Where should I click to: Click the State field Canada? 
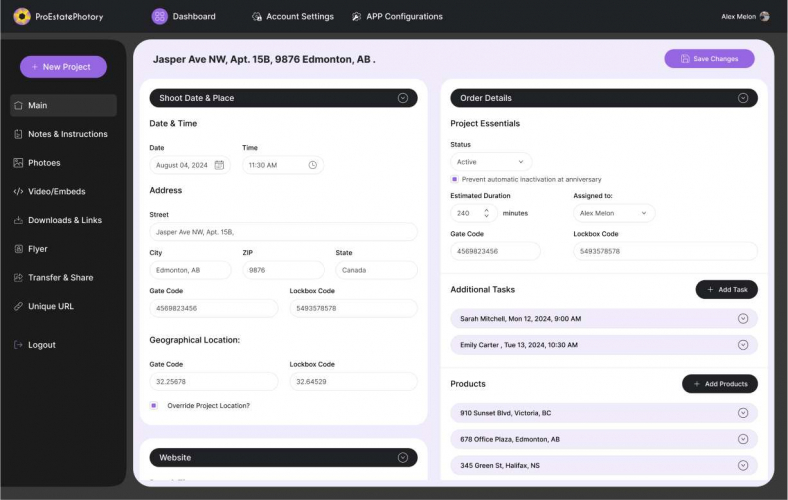click(376, 270)
